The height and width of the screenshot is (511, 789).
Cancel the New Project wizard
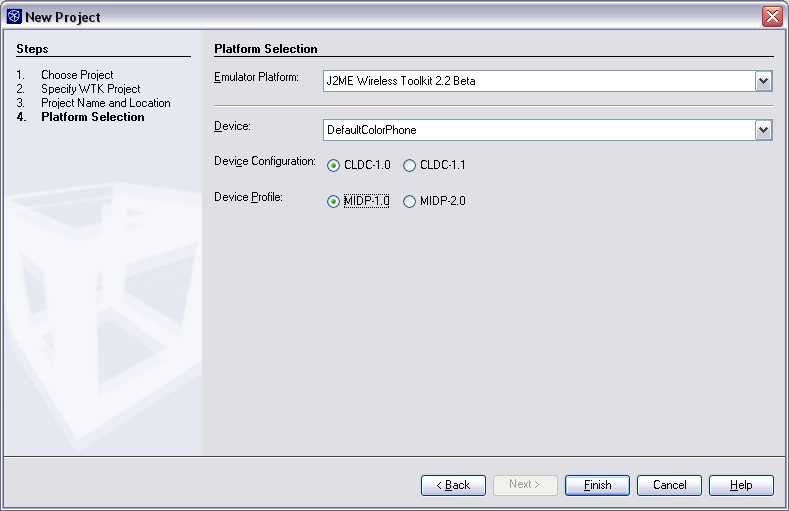tap(669, 485)
